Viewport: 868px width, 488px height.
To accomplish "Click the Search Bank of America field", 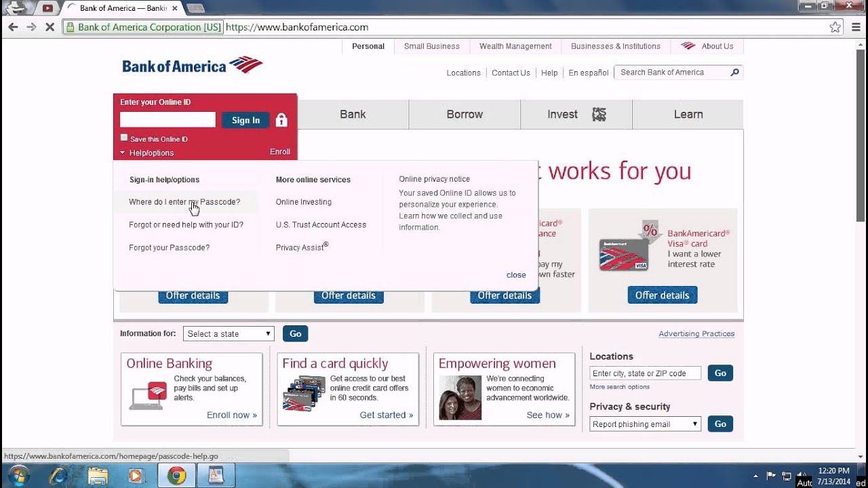I will pos(671,73).
